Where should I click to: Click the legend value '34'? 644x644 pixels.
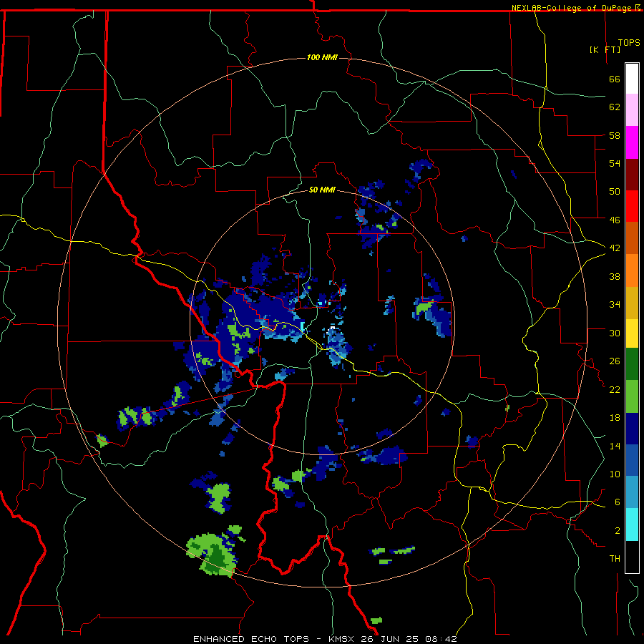pos(615,305)
